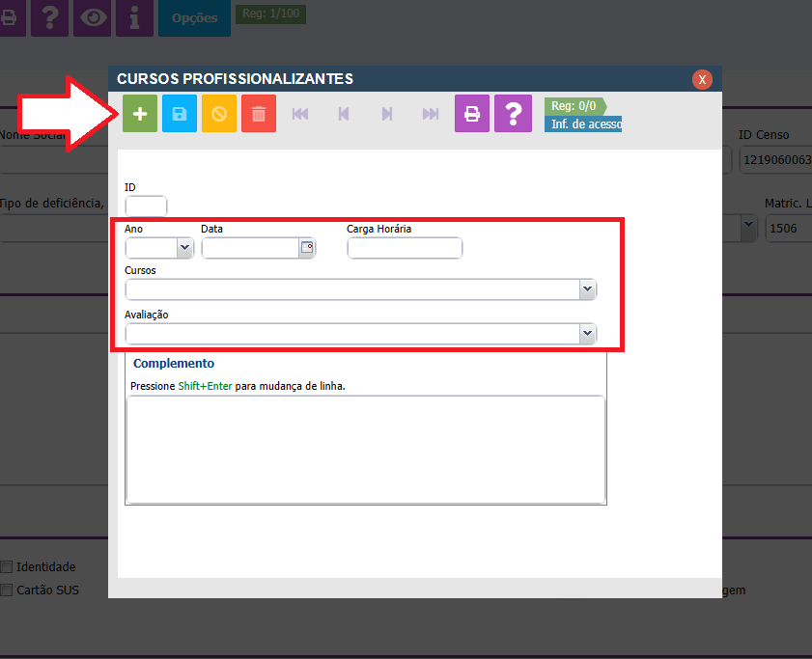Image resolution: width=812 pixels, height=659 pixels.
Task: Save the record with the blue disk icon
Action: (180, 114)
